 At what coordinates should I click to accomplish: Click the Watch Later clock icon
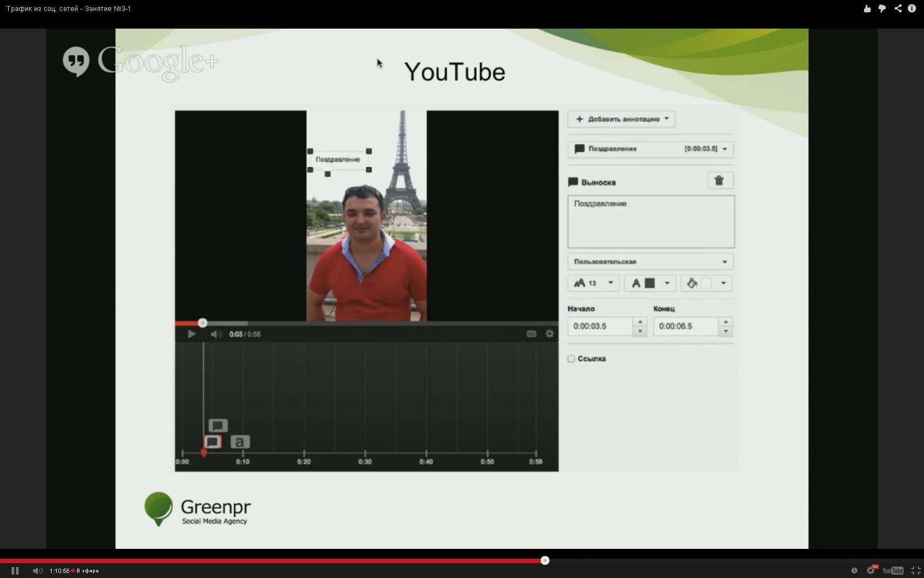(854, 570)
